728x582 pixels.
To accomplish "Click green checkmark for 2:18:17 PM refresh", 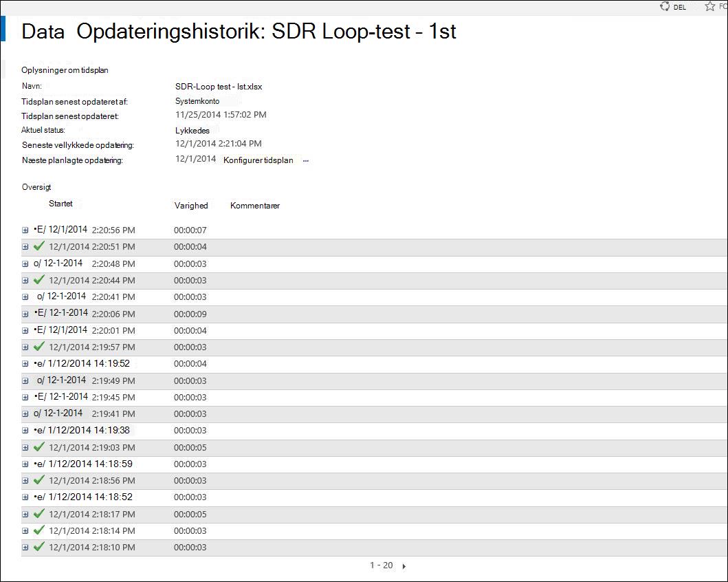I will coord(39,514).
